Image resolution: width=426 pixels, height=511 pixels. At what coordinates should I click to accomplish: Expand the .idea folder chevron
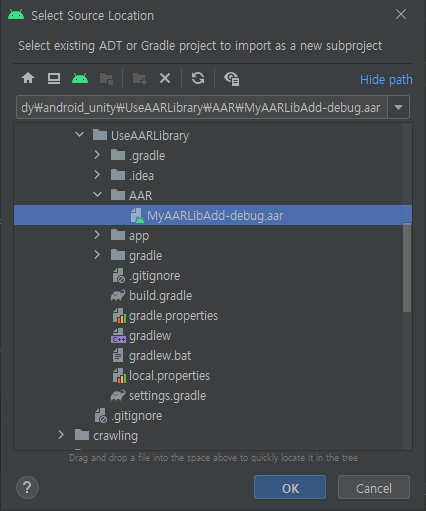click(x=97, y=175)
